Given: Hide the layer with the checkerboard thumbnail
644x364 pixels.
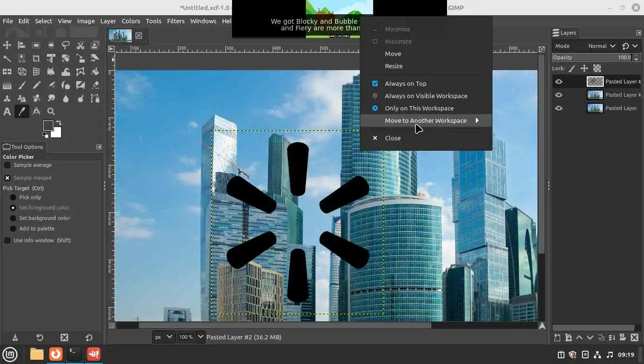Looking at the screenshot, I should coord(559,82).
